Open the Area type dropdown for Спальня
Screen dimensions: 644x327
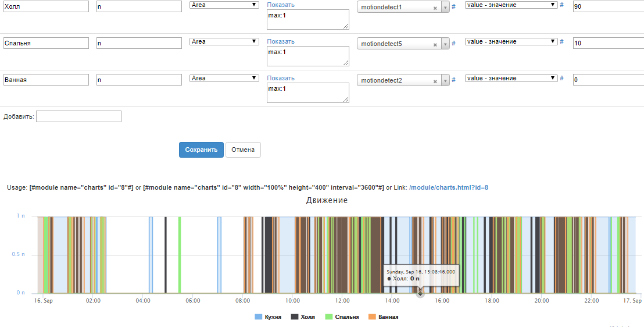[224, 41]
